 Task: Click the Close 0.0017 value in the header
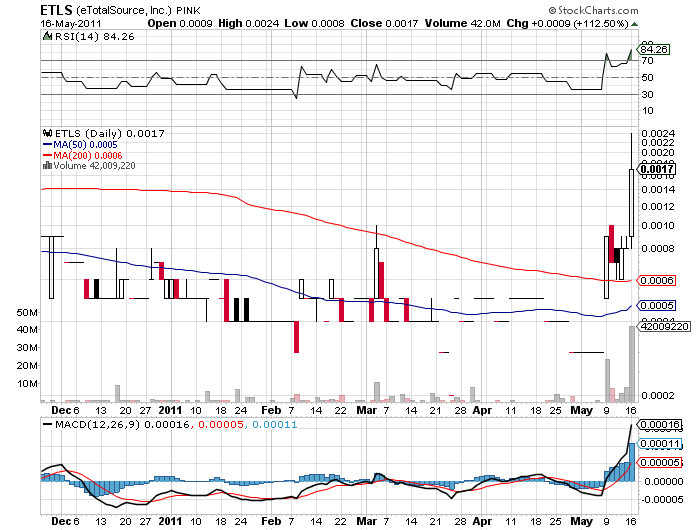tap(384, 23)
